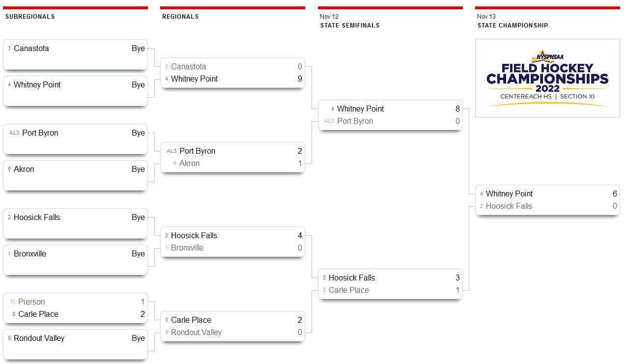The height and width of the screenshot is (364, 626).
Task: Open the Pierson vs Carle Place subregional game
Action: (x=75, y=308)
